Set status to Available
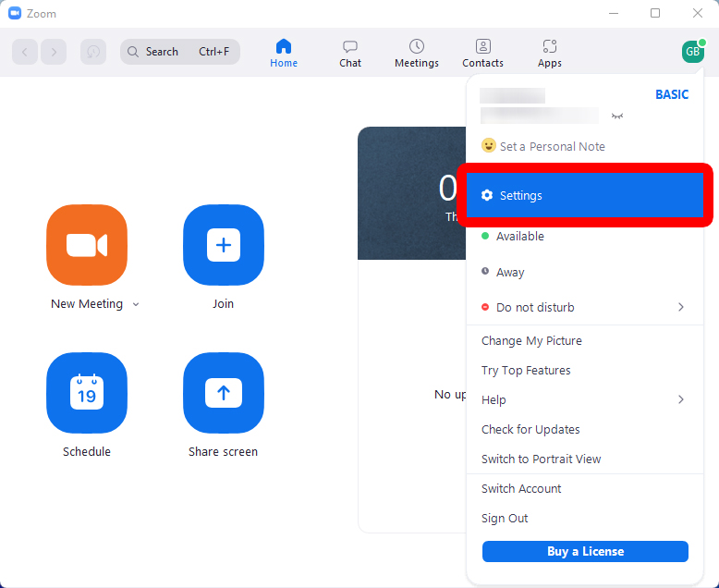Image resolution: width=719 pixels, height=588 pixels. (x=519, y=237)
